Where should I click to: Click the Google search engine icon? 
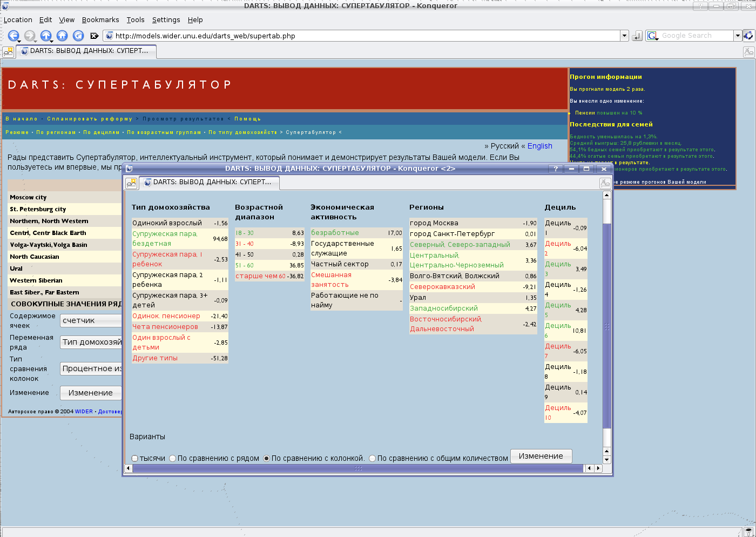[652, 36]
